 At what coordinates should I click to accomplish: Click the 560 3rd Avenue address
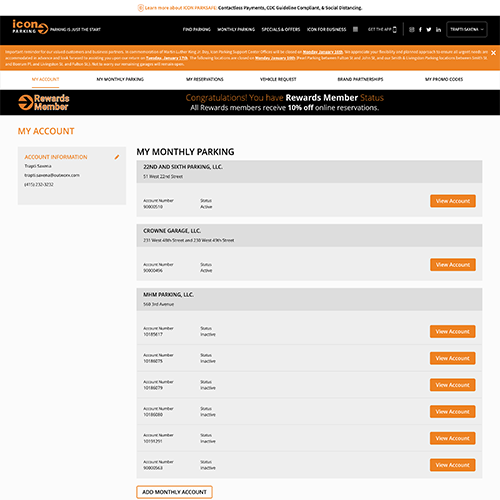click(159, 304)
